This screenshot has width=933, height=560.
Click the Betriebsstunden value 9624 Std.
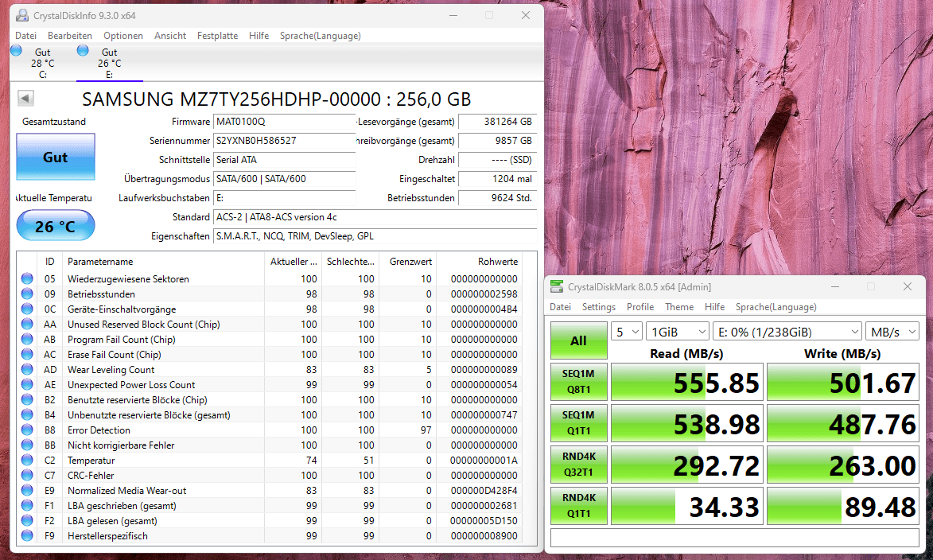click(x=497, y=197)
